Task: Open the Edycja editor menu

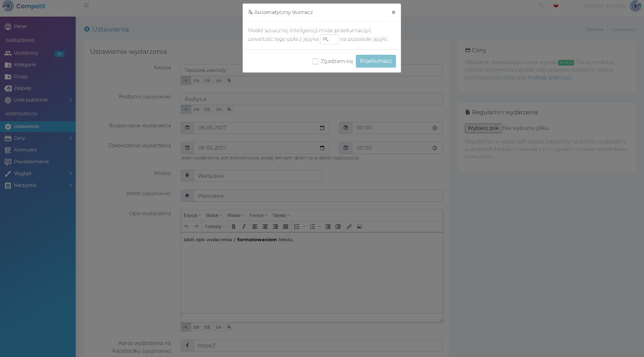Action: (x=192, y=215)
